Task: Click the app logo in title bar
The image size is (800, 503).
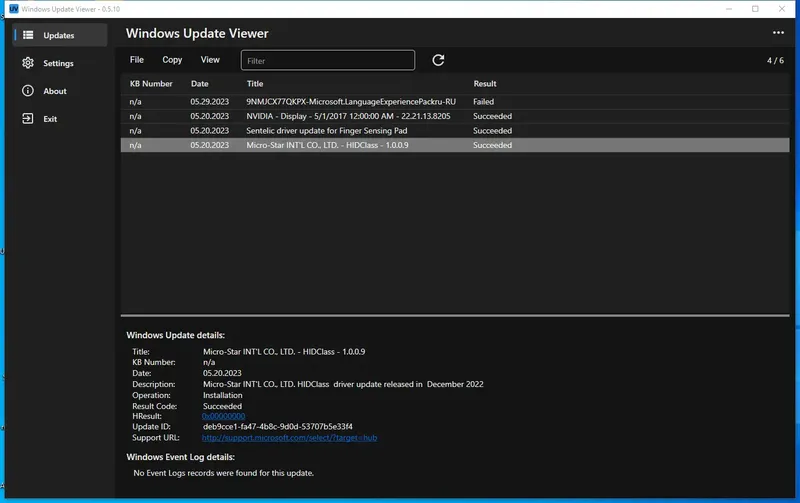Action: click(x=14, y=9)
